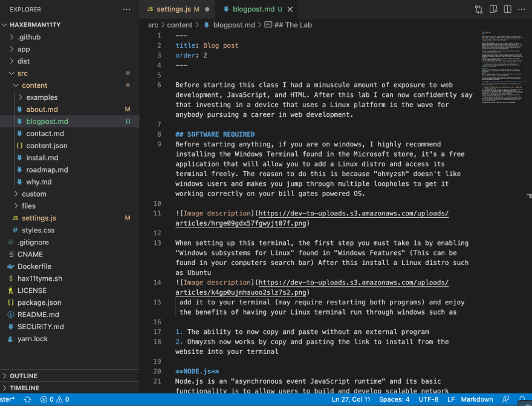The height and width of the screenshot is (406, 532).
Task: Click src in the breadcrumb
Action: click(153, 25)
